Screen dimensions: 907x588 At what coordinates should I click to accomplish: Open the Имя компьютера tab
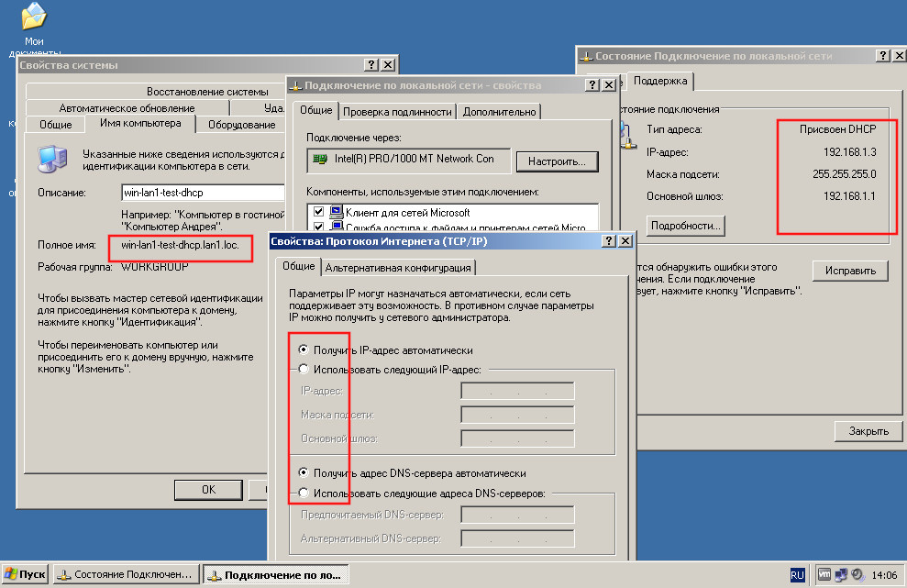[x=140, y=123]
